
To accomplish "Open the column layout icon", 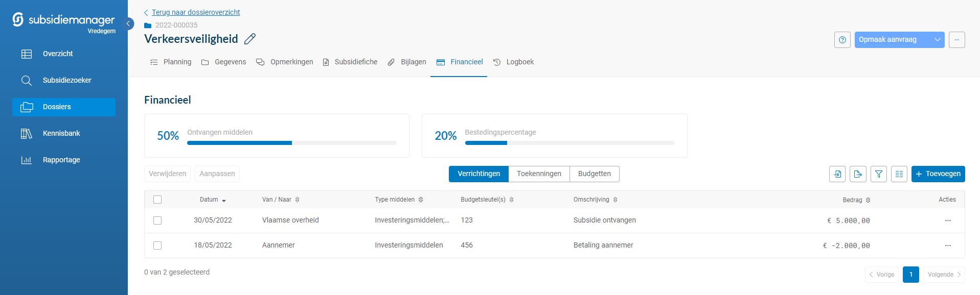I will pyautogui.click(x=899, y=174).
